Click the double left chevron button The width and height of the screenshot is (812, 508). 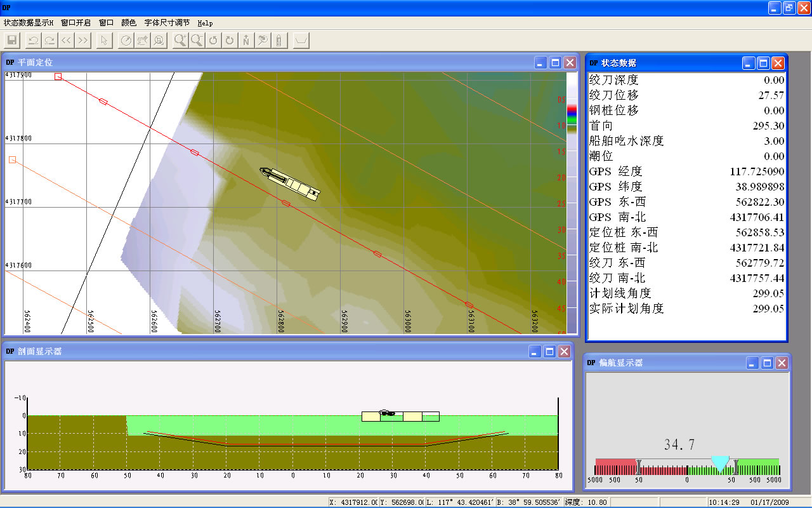[x=66, y=41]
